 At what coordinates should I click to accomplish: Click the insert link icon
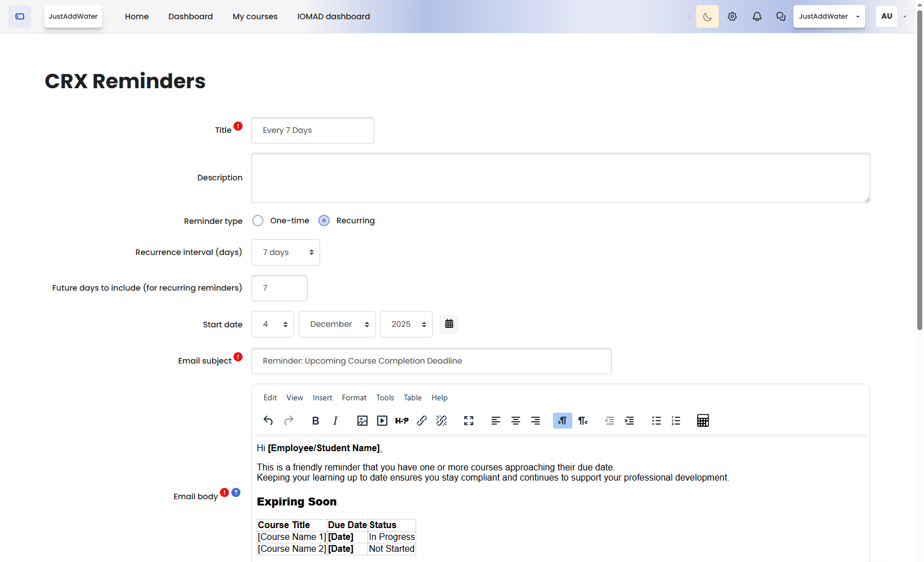422,421
